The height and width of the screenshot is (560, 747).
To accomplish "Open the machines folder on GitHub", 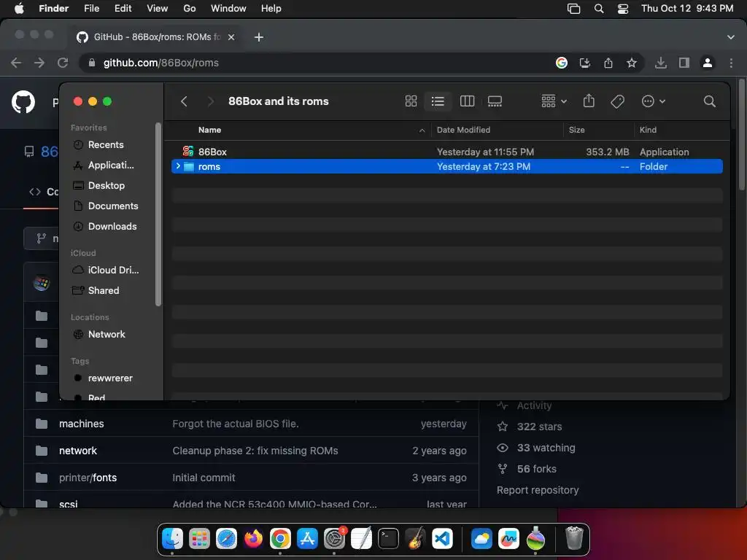I will [82, 424].
